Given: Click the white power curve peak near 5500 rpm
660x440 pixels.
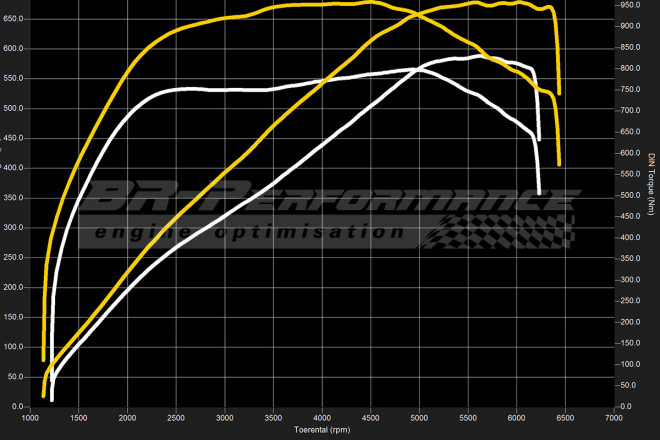Looking at the screenshot, I should click(478, 57).
